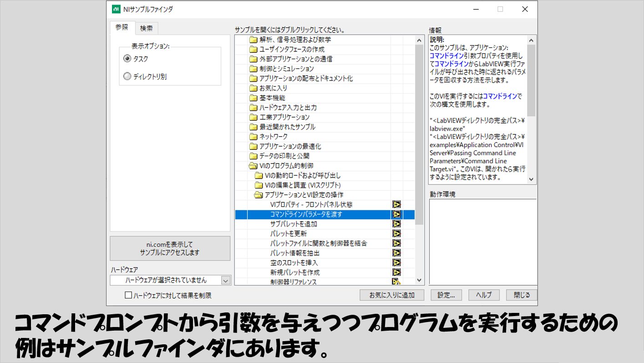
Task: Click the 情報 panel scrollbar up arrow
Action: pyautogui.click(x=531, y=40)
